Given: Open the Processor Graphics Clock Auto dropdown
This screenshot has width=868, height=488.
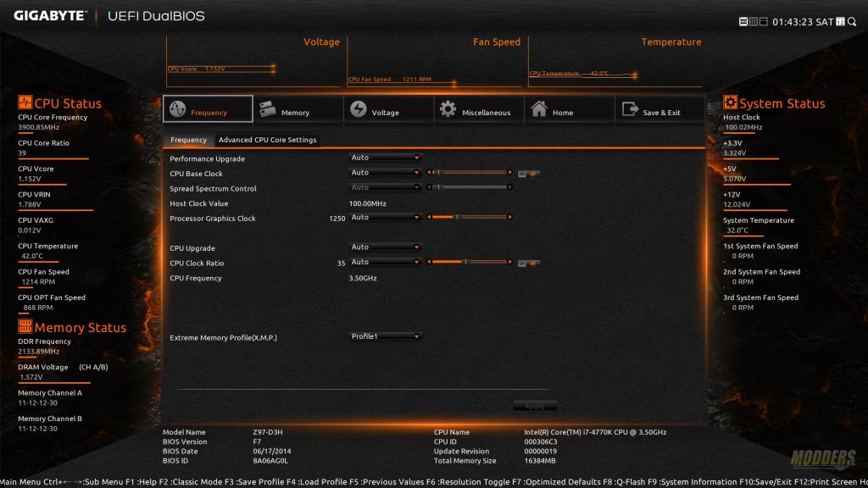Looking at the screenshot, I should click(x=386, y=218).
